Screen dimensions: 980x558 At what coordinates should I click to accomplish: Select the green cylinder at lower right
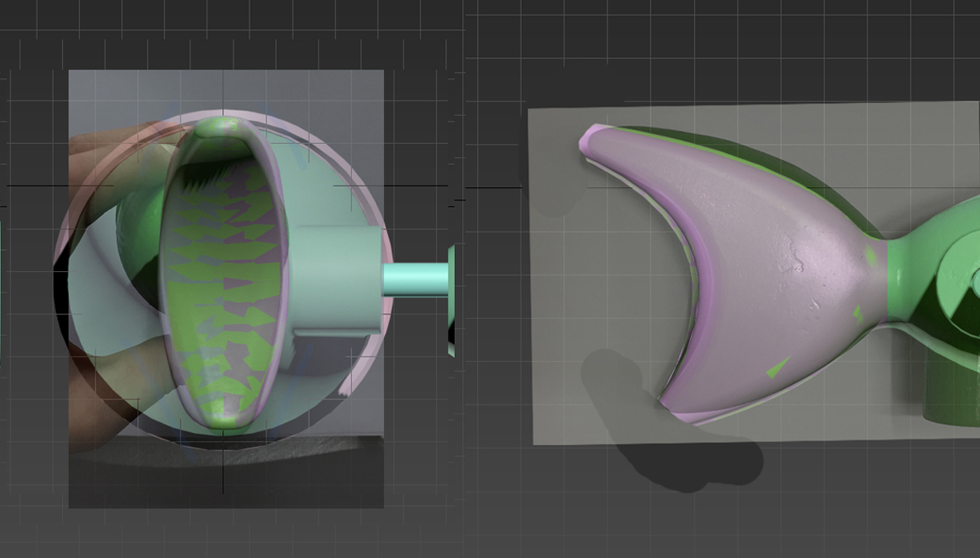point(951,392)
